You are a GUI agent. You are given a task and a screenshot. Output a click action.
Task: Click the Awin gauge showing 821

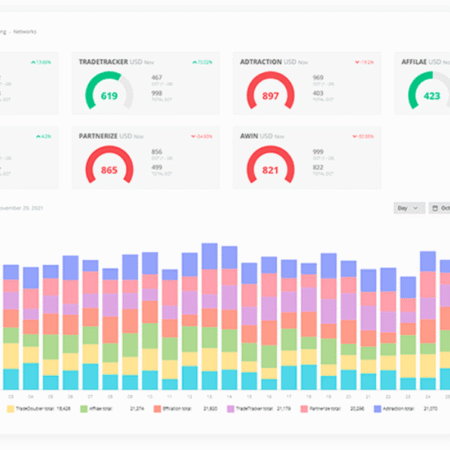coord(271,165)
